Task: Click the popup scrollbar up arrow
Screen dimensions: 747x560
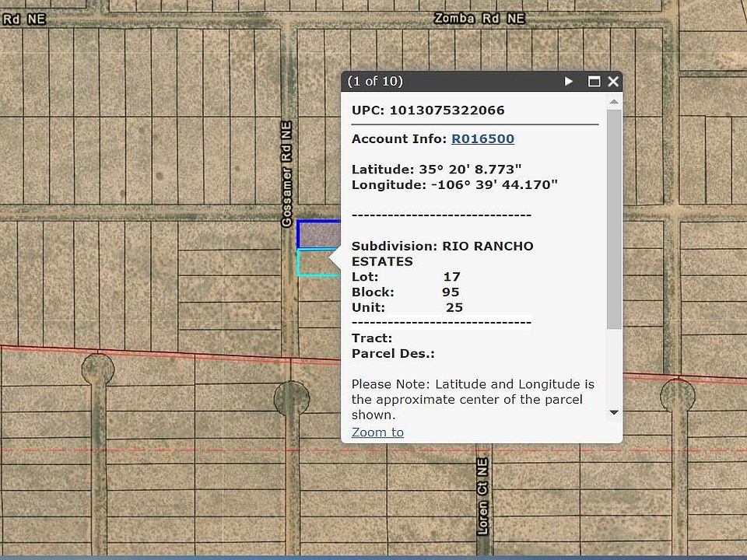Action: 613,102
